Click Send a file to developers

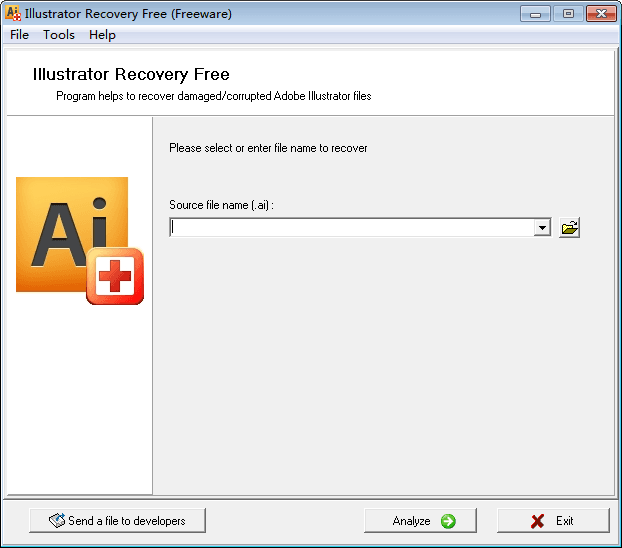(x=117, y=521)
